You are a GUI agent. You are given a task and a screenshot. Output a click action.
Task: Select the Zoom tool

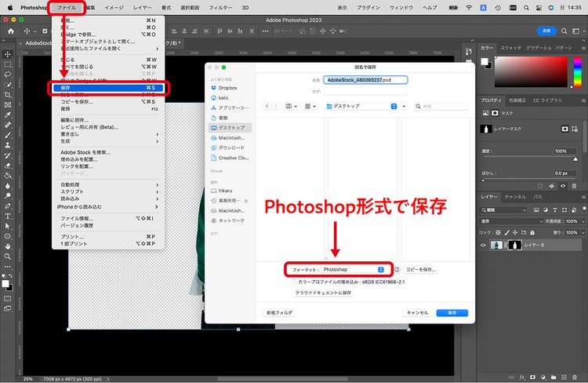8,257
